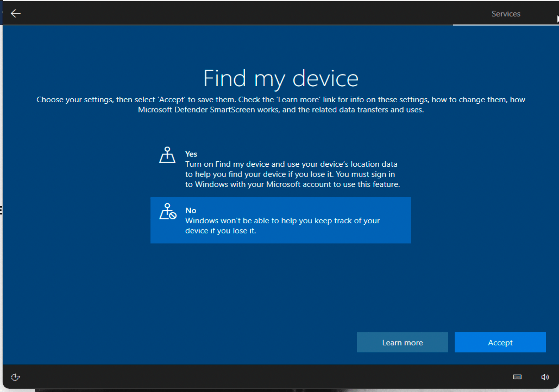Click the setup progress bar under Services
This screenshot has width=559, height=392.
(x=505, y=24)
